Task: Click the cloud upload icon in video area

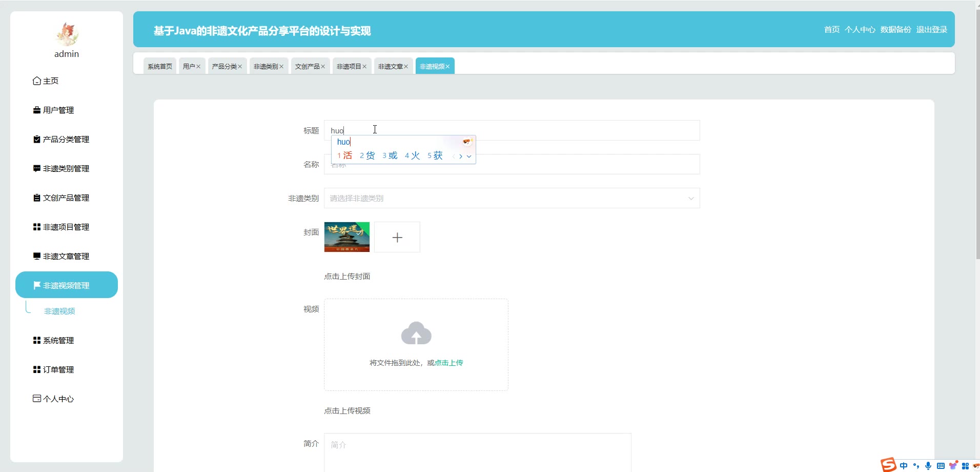Action: pos(416,333)
